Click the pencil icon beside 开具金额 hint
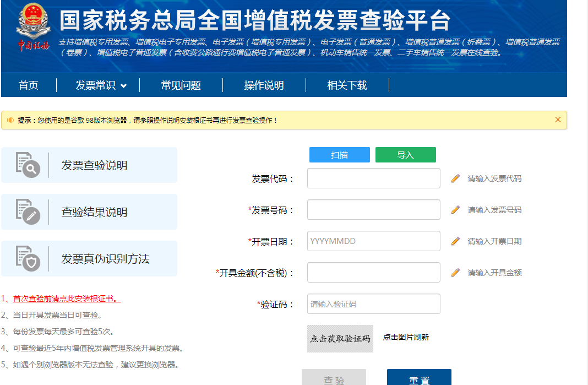This screenshot has height=385, width=588. pyautogui.click(x=455, y=273)
